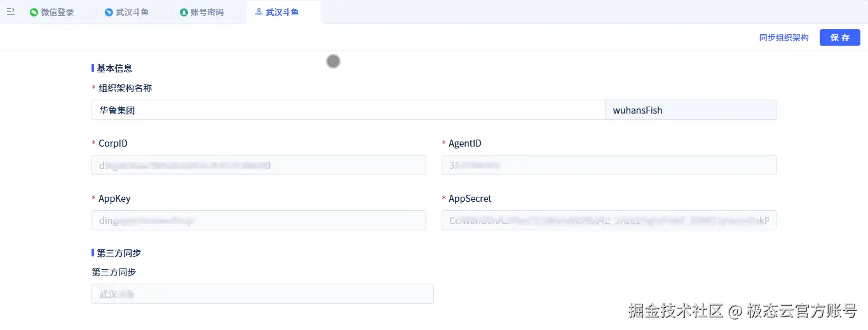Click the organization icon on the active 武汉斗鱼 tab
This screenshot has width=868, height=330.
pos(259,12)
